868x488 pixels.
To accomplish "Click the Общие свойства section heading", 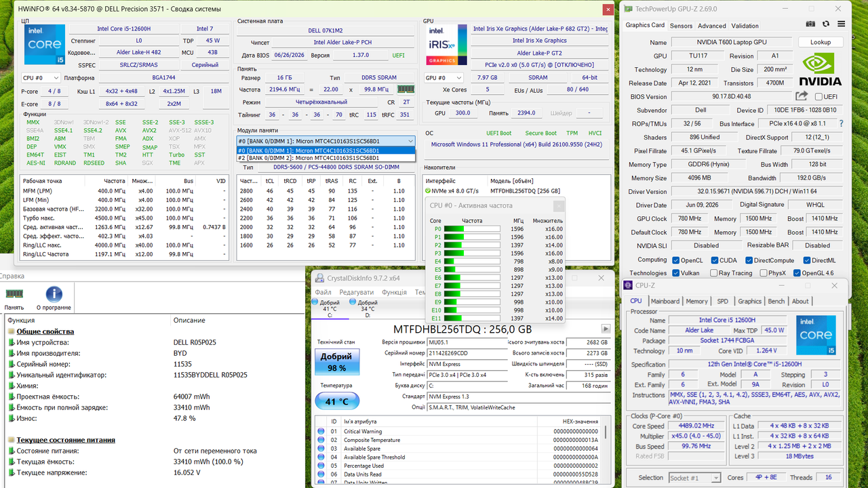I will coord(45,331).
